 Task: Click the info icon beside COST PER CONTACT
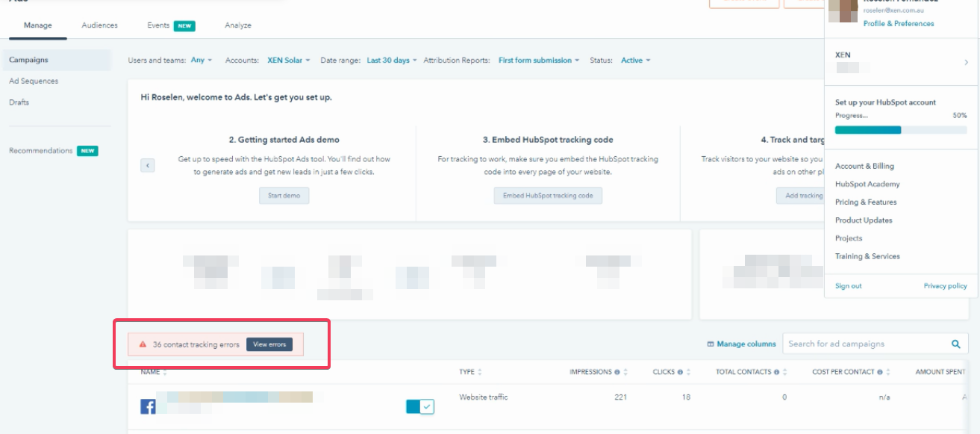(x=880, y=372)
